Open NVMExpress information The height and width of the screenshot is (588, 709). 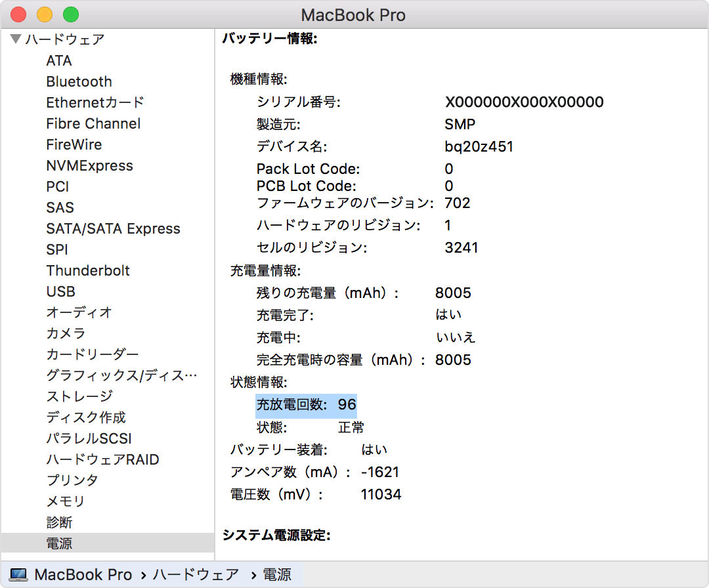point(89,165)
